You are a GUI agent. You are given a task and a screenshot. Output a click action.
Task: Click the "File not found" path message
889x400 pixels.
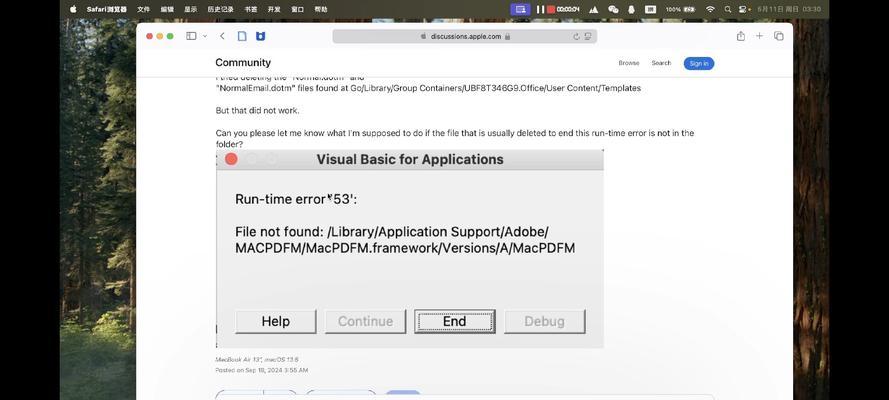(x=405, y=240)
